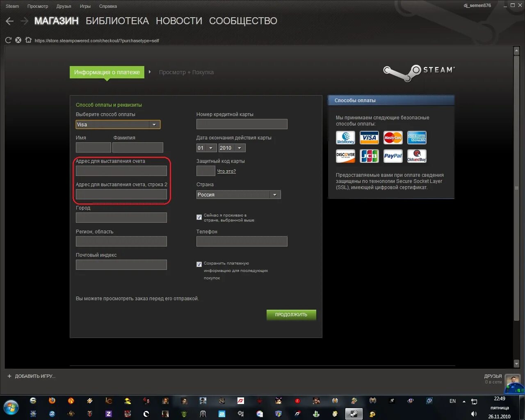Select the Просмотр + Покупка step

186,72
